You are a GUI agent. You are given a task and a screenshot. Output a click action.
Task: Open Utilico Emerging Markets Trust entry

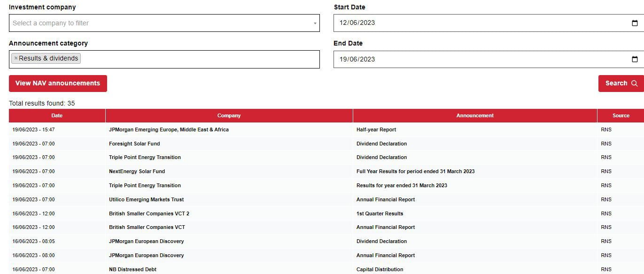click(146, 199)
